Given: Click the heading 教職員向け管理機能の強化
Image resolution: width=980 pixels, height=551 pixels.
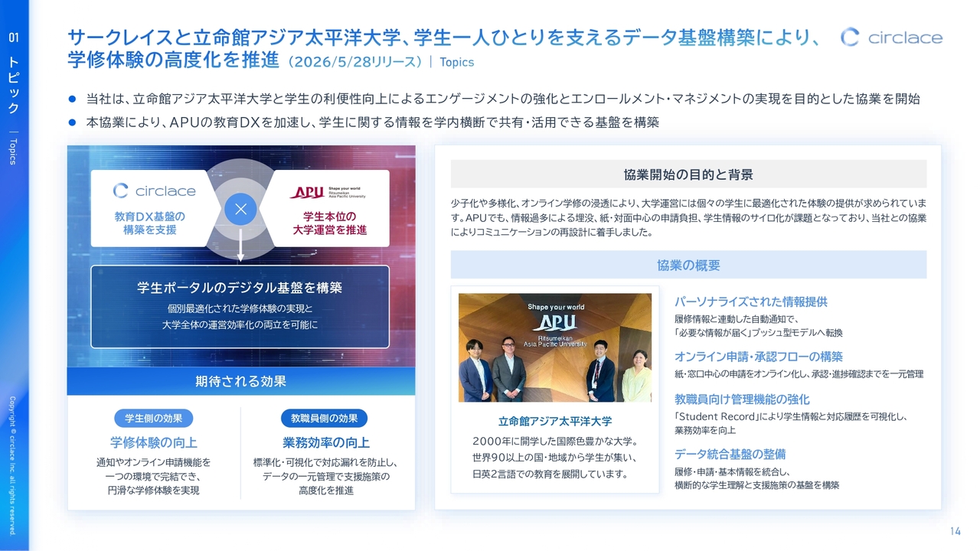Looking at the screenshot, I should pos(742,399).
